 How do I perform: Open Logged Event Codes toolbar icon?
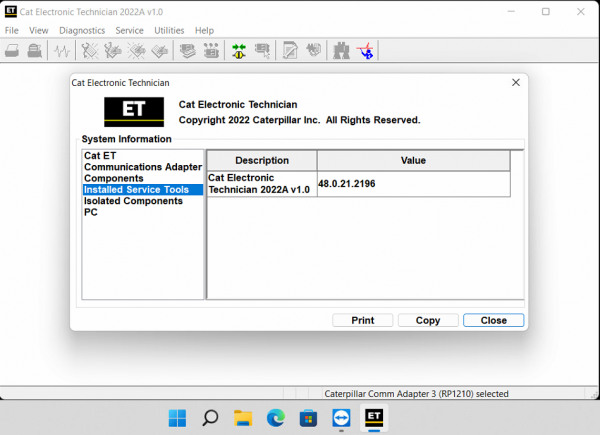pyautogui.click(x=160, y=51)
